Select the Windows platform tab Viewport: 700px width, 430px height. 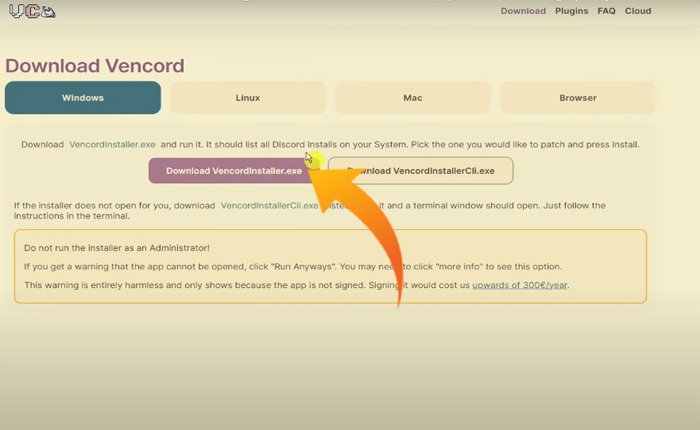(83, 98)
